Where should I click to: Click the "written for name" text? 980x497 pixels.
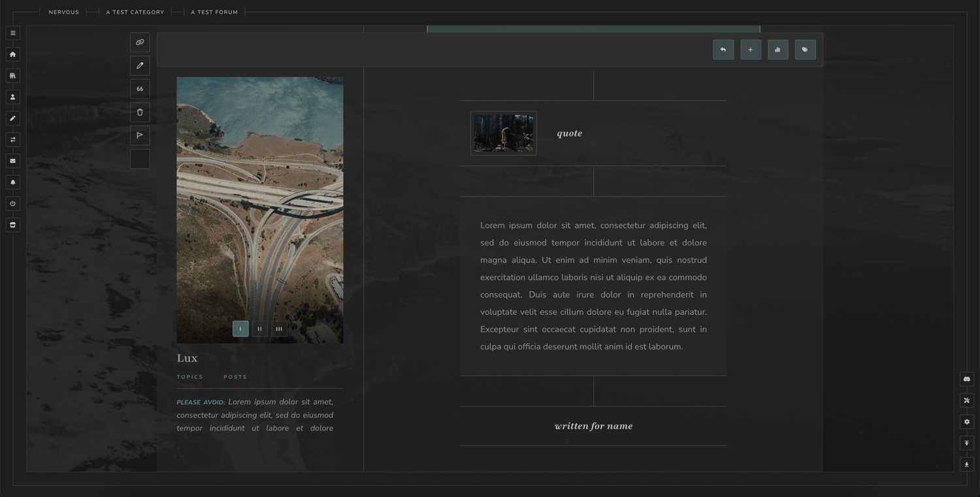point(593,426)
